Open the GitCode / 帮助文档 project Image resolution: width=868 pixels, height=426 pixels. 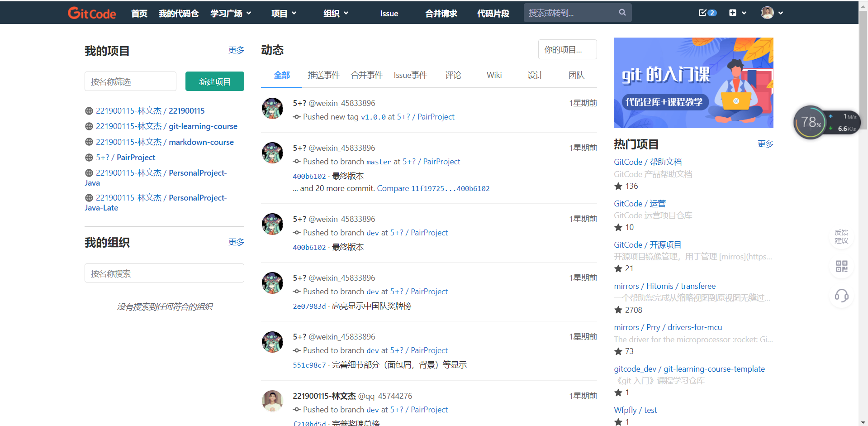point(648,162)
